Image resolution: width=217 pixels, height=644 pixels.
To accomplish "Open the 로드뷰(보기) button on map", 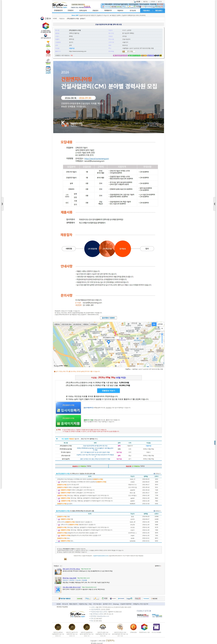I will 159,365.
